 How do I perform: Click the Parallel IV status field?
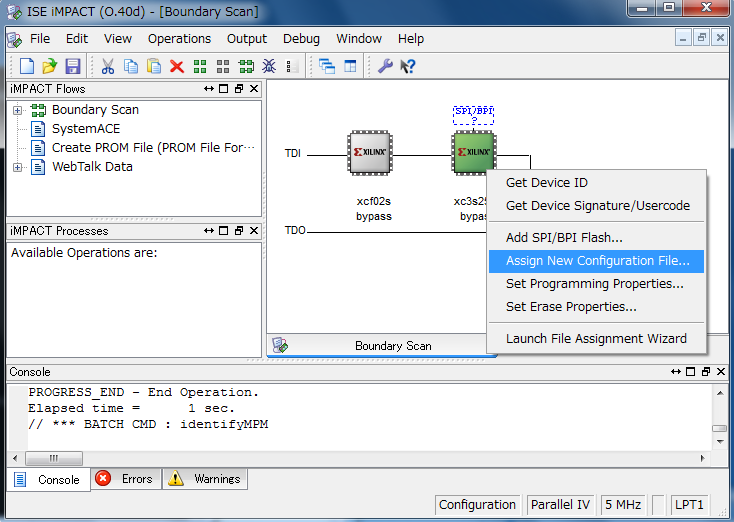click(560, 505)
